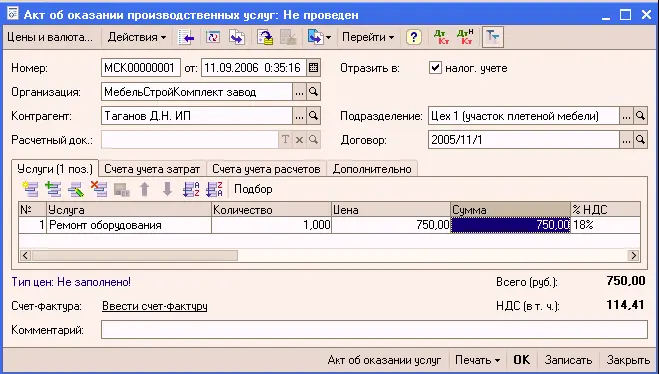Viewport: 659px width, 374px height.
Task: Open the Дт/Кт accounting entries icon
Action: (x=441, y=37)
